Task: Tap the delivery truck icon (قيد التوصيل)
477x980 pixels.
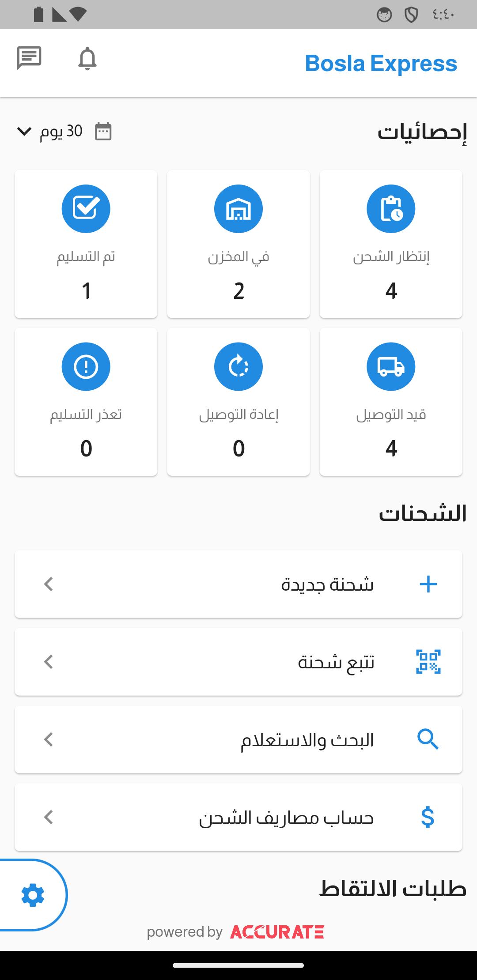Action: click(x=391, y=366)
